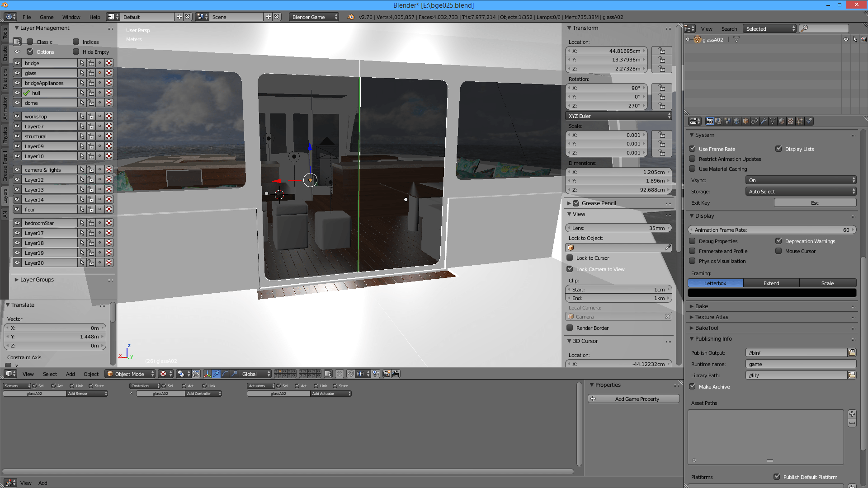The image size is (868, 488).
Task: Expand the Texture Atlas panel
Action: 712,317
